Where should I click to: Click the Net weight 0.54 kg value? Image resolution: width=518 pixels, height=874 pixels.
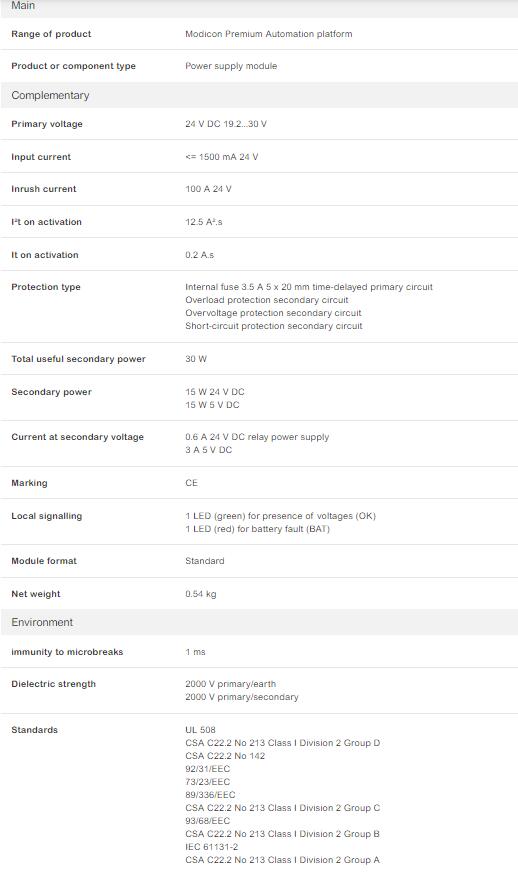pos(201,594)
